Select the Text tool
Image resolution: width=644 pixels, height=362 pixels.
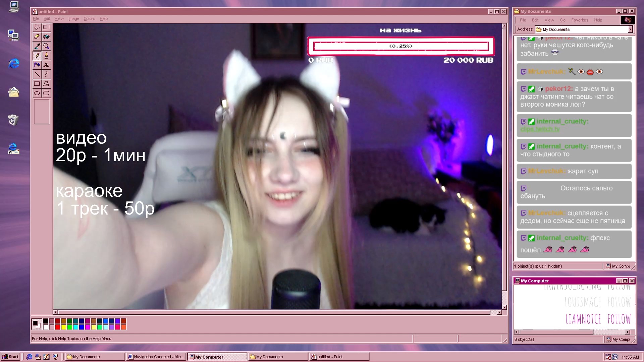pos(46,65)
